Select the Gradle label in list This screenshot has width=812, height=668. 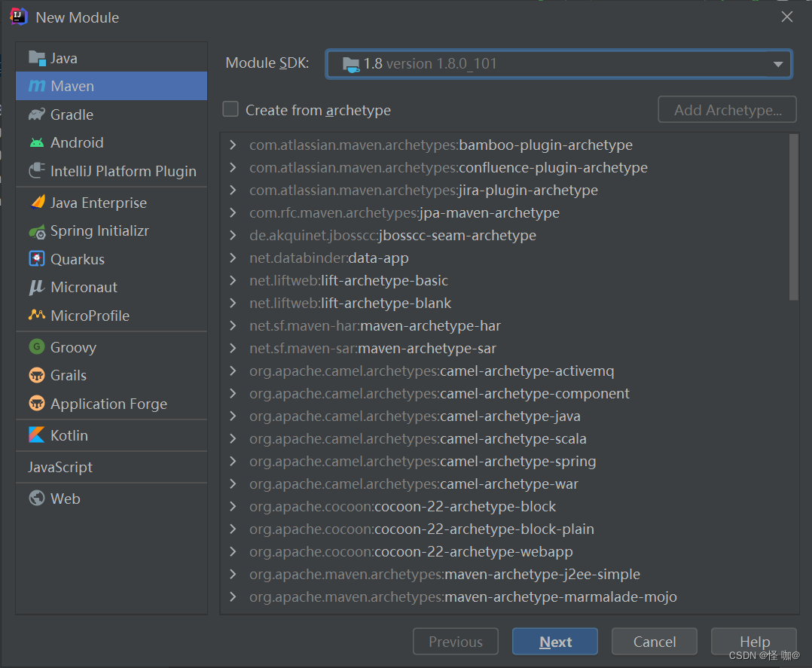click(72, 114)
